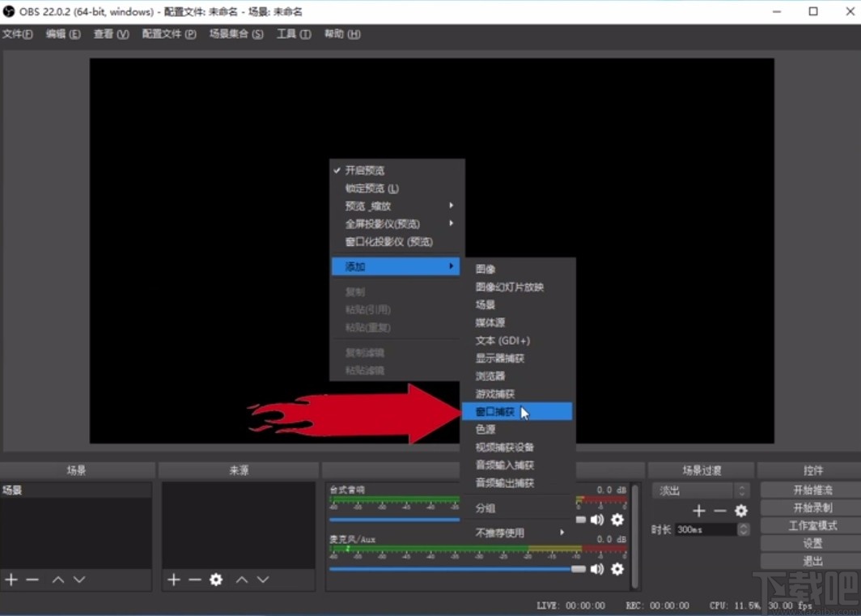The width and height of the screenshot is (861, 616).
Task: Click the 时长 300ms input field
Action: 706,529
